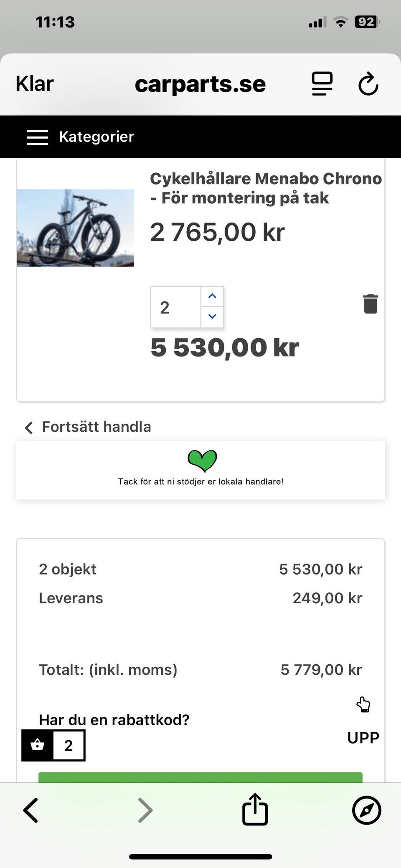The width and height of the screenshot is (401, 868).
Task: Open the Cykelhållare Menabo Chrono product title
Action: tap(266, 188)
